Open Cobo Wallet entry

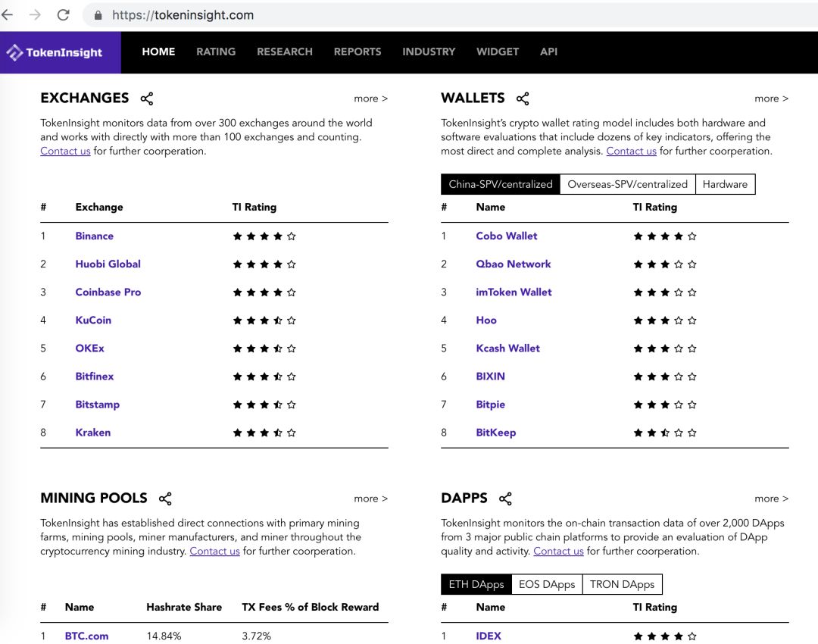[507, 236]
